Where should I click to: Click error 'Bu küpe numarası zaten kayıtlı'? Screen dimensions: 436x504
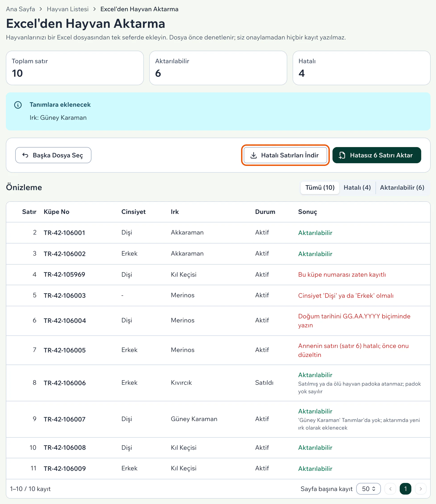[342, 275]
